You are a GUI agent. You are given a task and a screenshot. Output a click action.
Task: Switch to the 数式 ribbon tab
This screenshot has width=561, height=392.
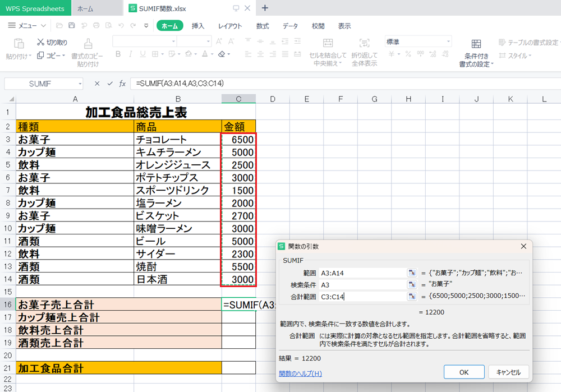click(x=262, y=26)
